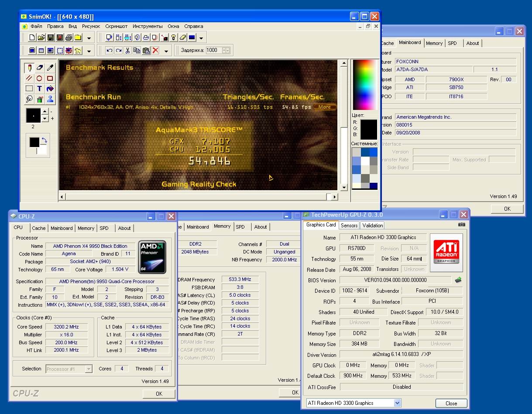Viewport: 532px width, 414px height.
Task: Click the brush size up arrow
Action: click(45, 112)
